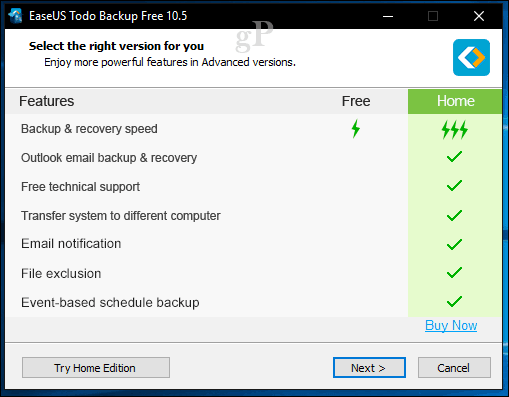Close the EaseUS installer window
The width and height of the screenshot is (509, 397).
click(479, 16)
